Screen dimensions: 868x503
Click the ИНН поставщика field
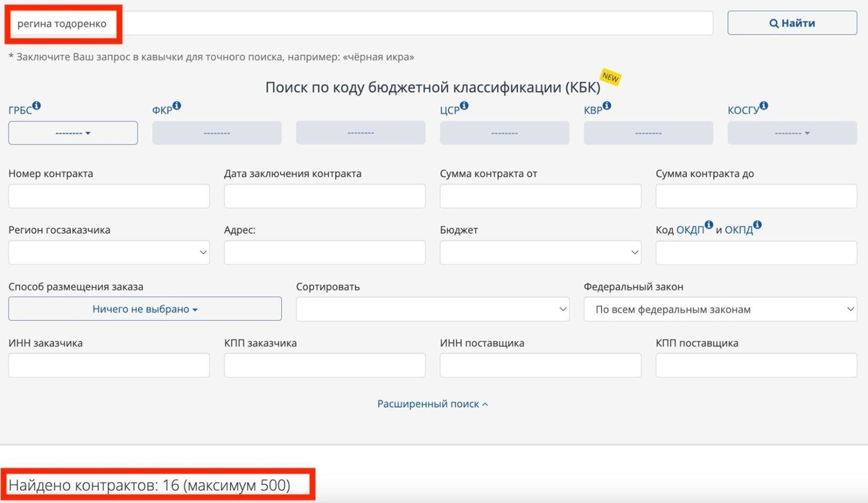pos(541,365)
